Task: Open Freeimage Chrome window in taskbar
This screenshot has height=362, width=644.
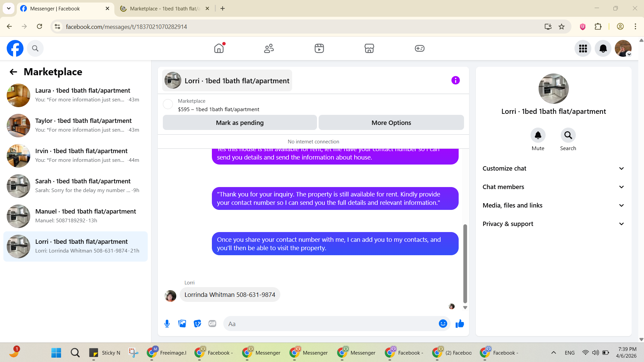Action: [x=167, y=353]
